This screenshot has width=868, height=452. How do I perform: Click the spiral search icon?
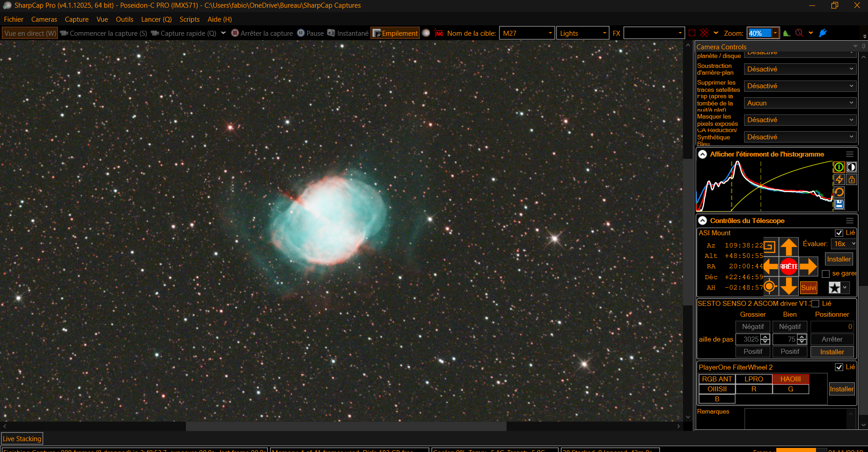point(770,247)
